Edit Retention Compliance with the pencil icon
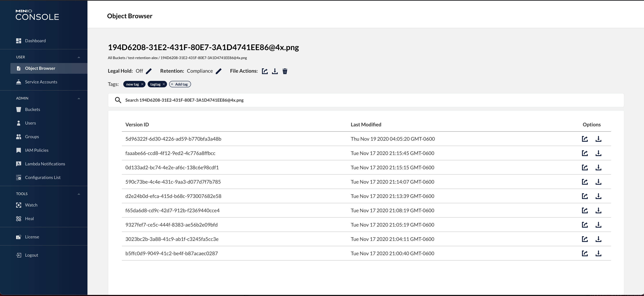Image resolution: width=644 pixels, height=296 pixels. pyautogui.click(x=218, y=71)
